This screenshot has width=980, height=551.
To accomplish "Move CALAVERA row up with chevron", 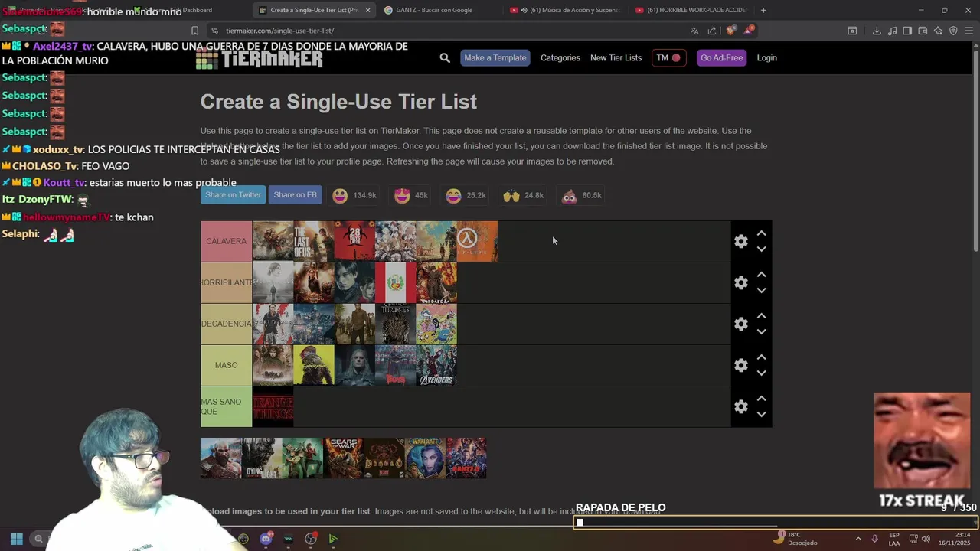I will [761, 233].
